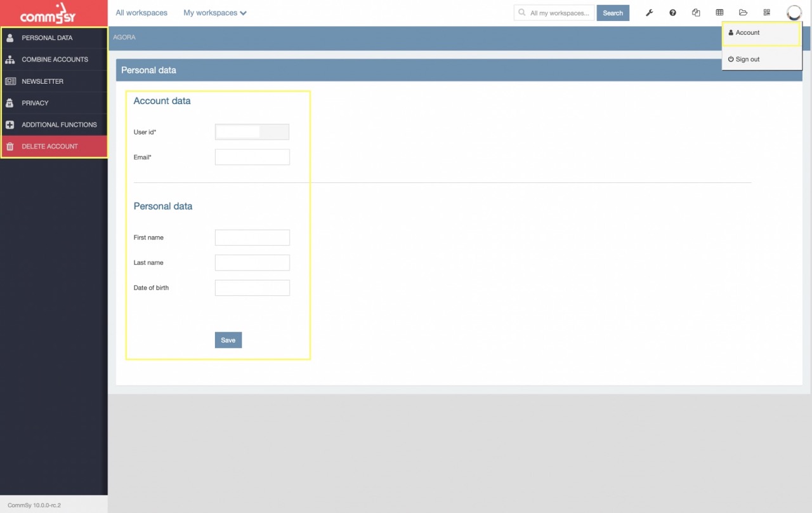The image size is (812, 513).
Task: Click the clipboard copies icon
Action: 696,13
